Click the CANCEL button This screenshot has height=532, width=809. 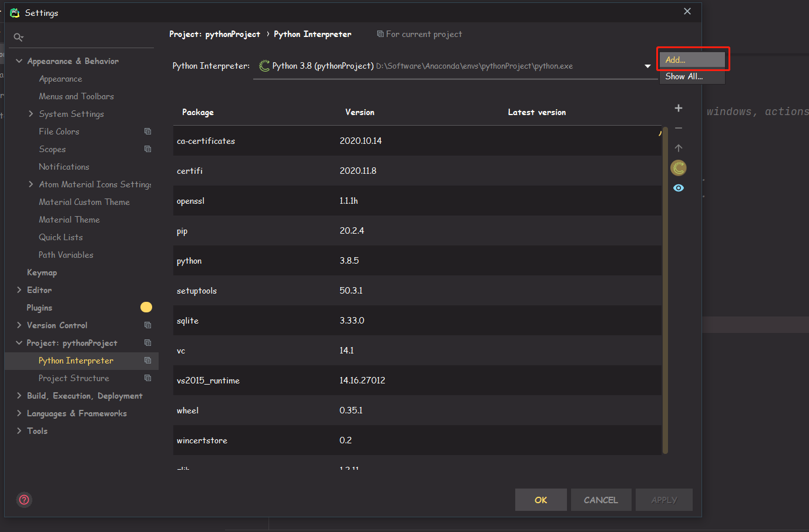[601, 500]
